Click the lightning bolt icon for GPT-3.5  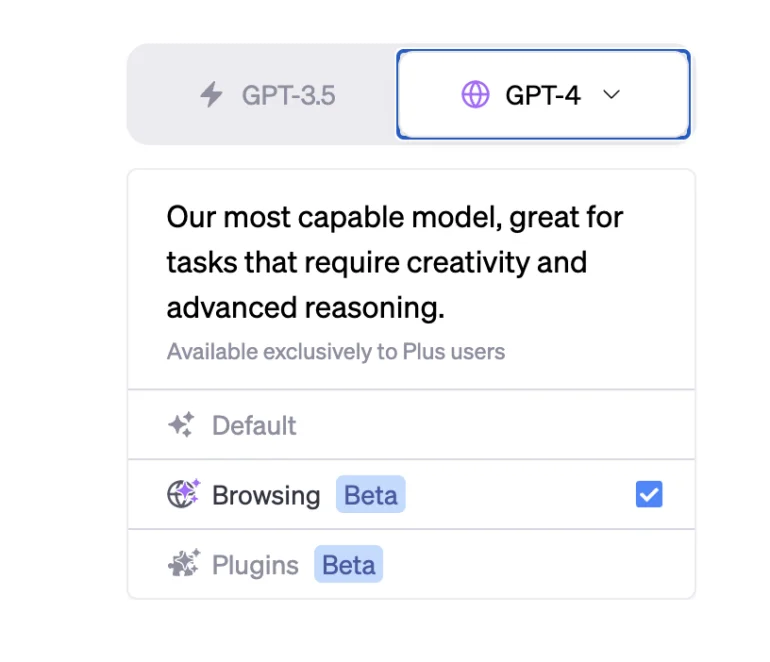(211, 95)
